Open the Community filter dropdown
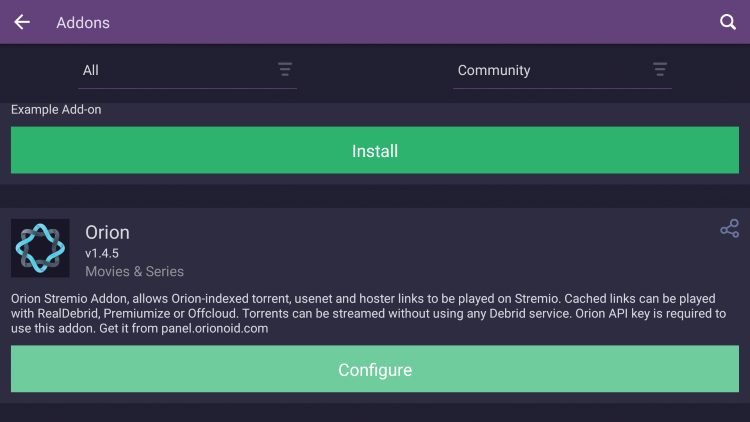 [562, 70]
